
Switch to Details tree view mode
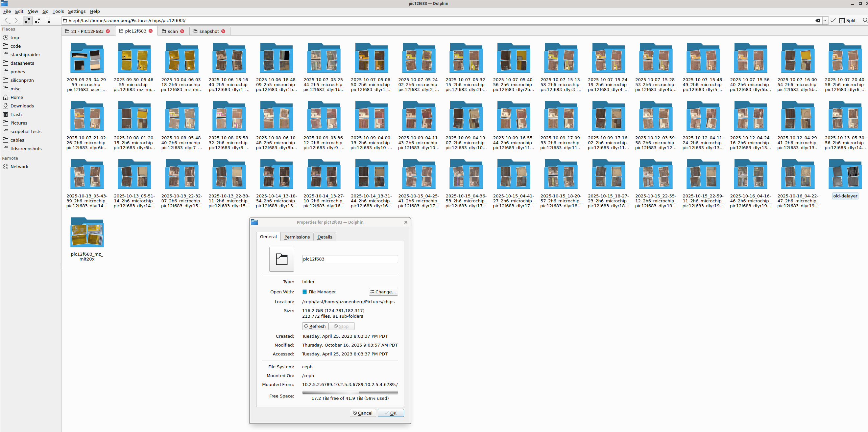[x=48, y=21]
